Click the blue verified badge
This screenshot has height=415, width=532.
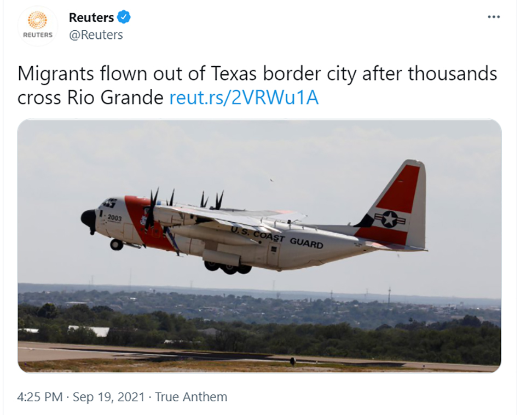point(124,17)
